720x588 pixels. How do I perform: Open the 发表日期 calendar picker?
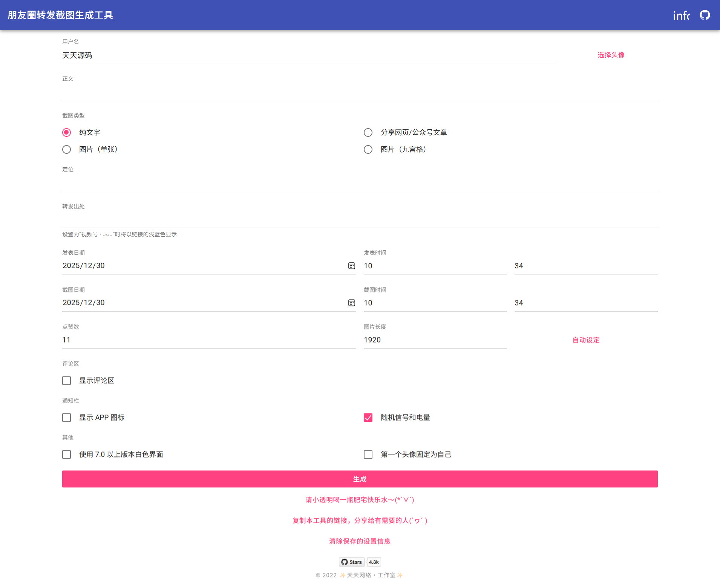351,266
